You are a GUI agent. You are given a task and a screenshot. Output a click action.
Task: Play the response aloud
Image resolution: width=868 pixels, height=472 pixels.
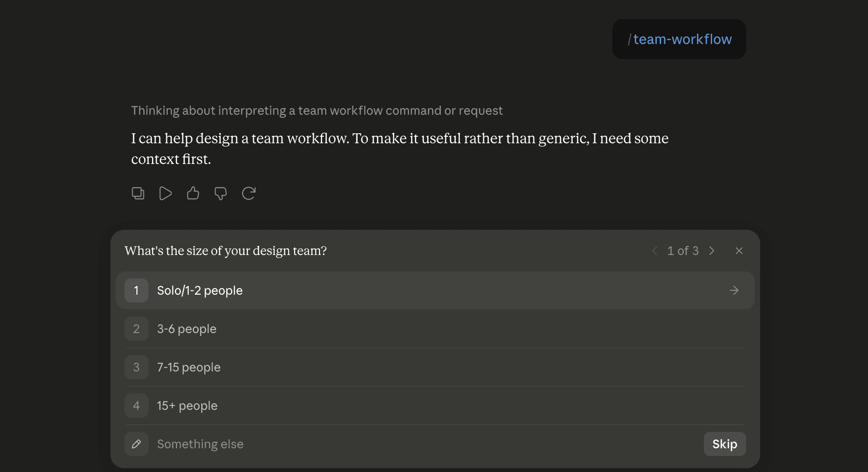point(165,193)
